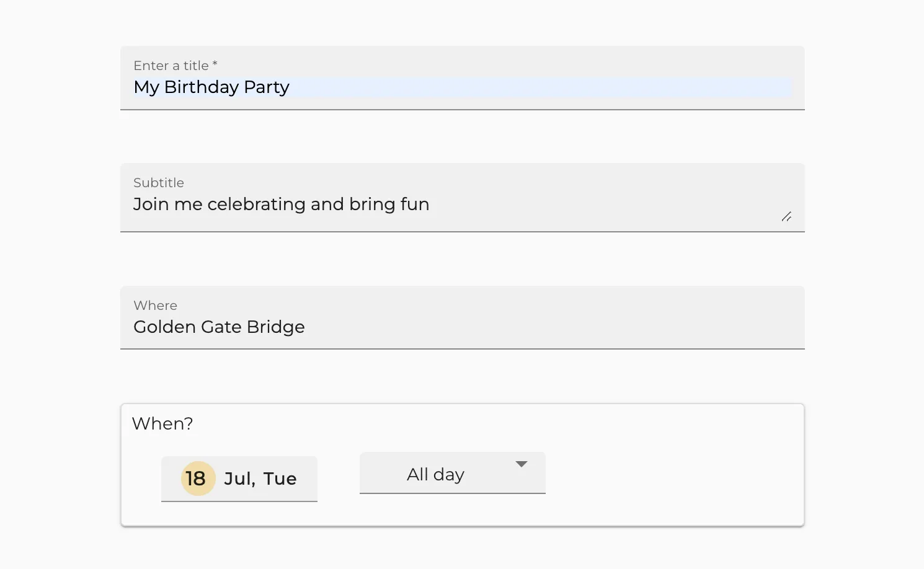The width and height of the screenshot is (924, 569).
Task: Click the Where location field
Action: [x=434, y=327]
